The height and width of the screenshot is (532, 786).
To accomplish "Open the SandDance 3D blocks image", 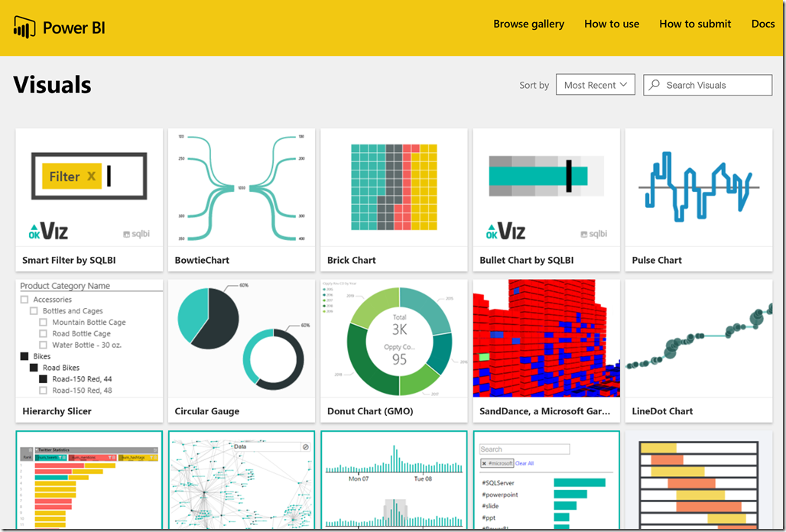I will 547,339.
